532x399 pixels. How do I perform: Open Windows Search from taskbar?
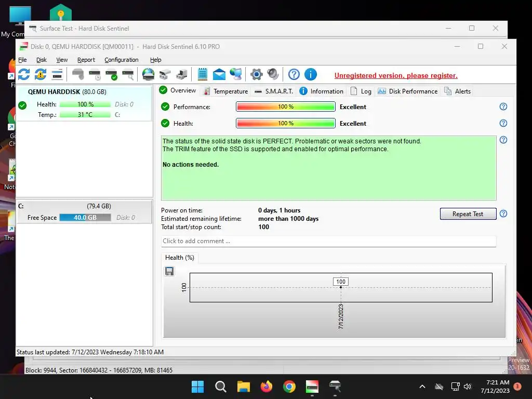pos(220,387)
